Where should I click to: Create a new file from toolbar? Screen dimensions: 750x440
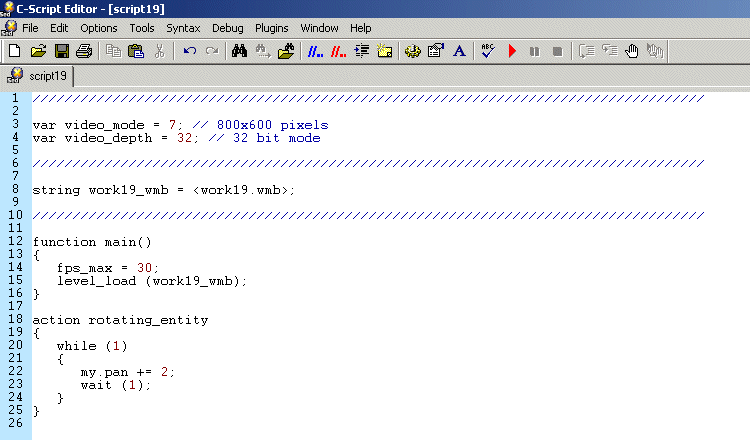coord(14,50)
